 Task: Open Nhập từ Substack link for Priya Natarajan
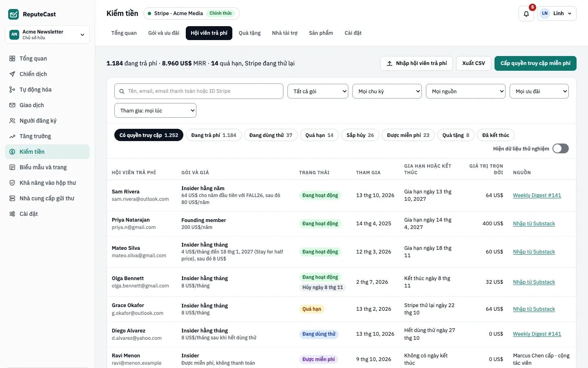534,224
